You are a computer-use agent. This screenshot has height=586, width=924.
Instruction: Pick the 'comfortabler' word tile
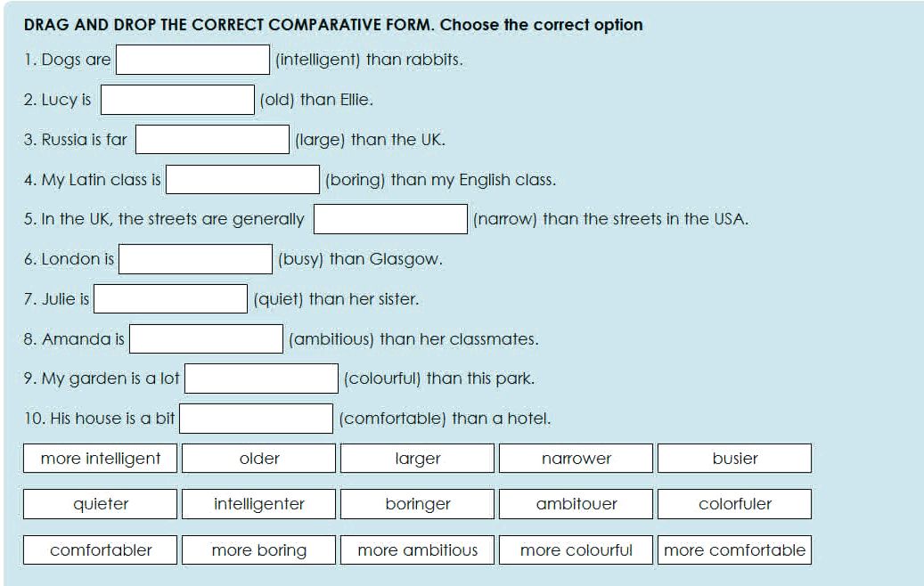click(99, 549)
